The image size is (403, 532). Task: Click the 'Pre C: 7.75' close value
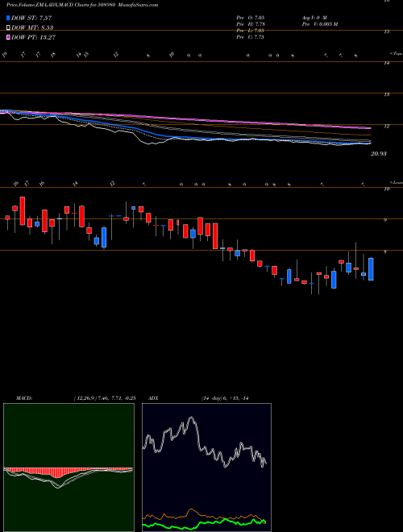[251, 37]
